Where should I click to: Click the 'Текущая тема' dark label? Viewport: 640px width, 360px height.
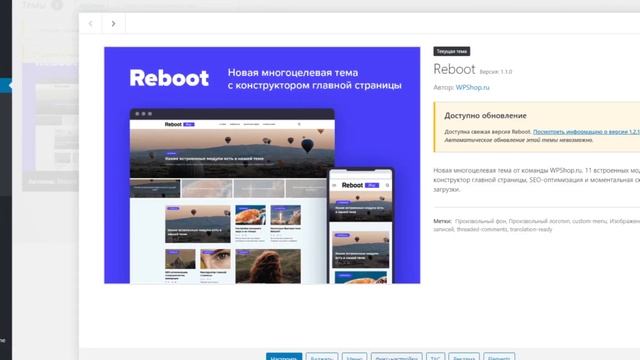pos(451,51)
